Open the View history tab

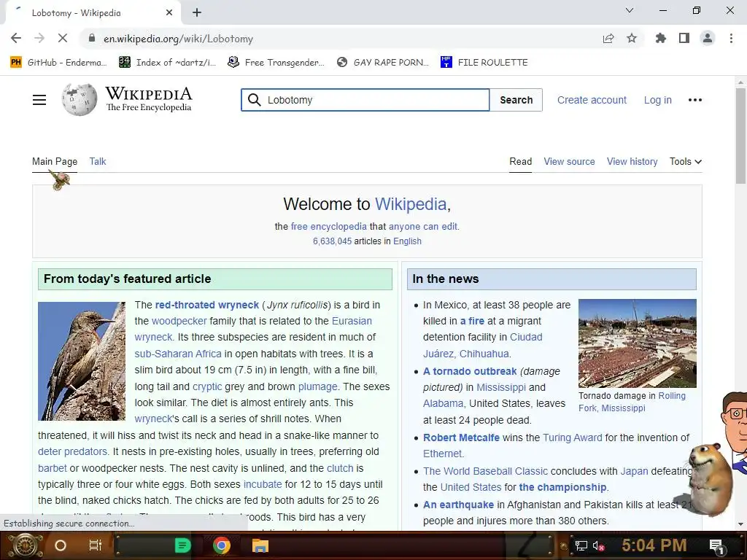(632, 161)
